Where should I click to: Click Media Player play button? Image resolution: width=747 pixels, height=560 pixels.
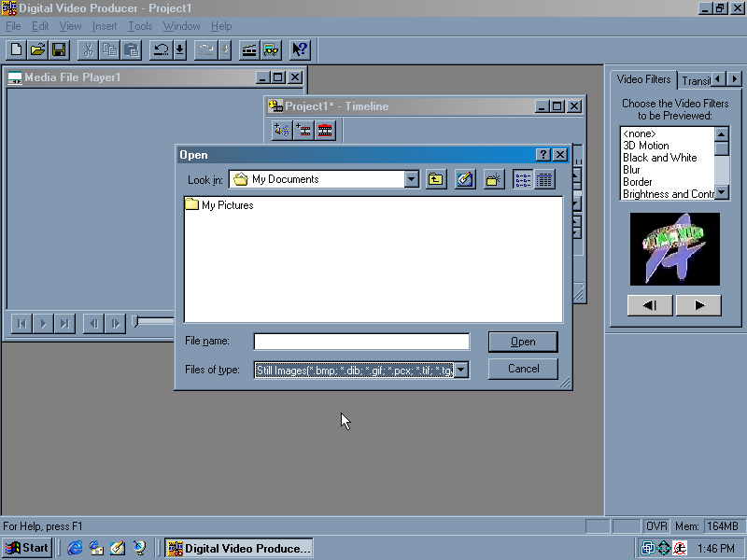point(43,324)
